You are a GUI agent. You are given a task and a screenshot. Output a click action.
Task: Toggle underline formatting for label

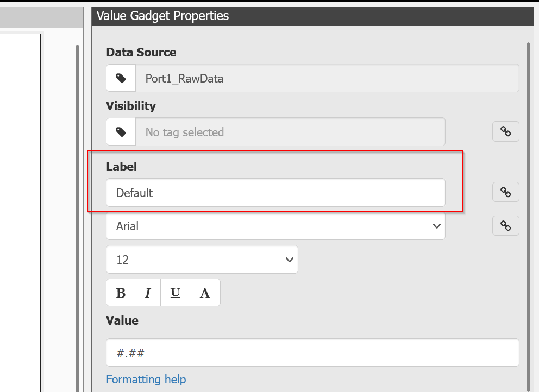pos(176,293)
